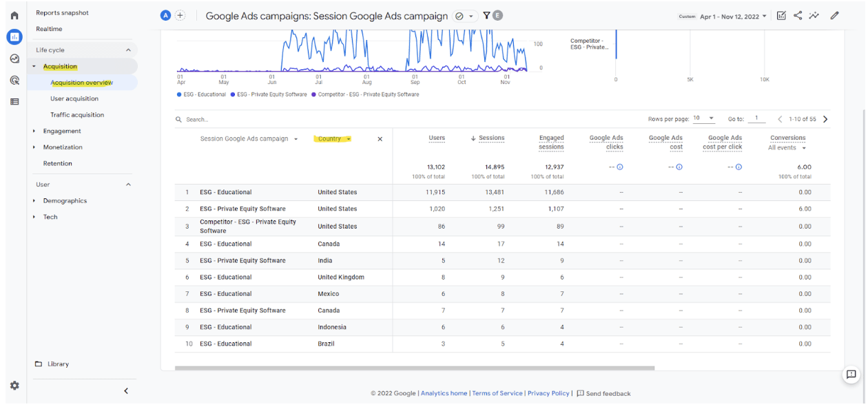
Task: Select Acquisition overview
Action: tap(82, 83)
